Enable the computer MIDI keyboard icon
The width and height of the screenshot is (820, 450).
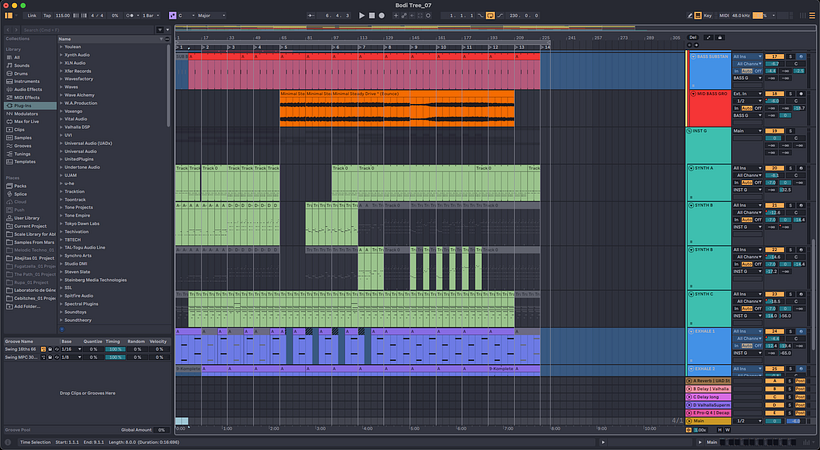(x=696, y=16)
